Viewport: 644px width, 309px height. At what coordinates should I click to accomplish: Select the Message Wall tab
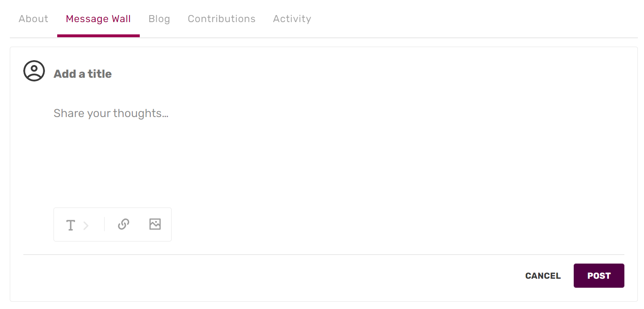tap(98, 19)
